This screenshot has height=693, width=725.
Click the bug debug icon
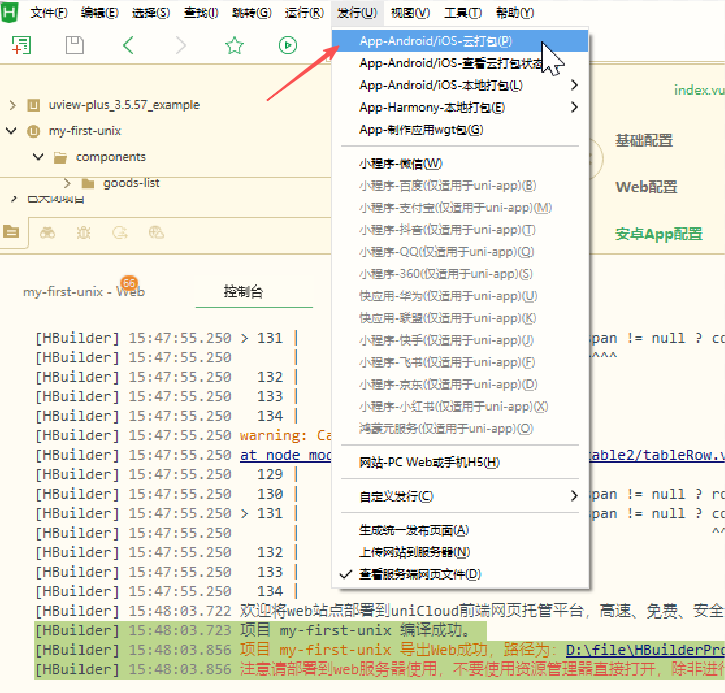coord(84,233)
